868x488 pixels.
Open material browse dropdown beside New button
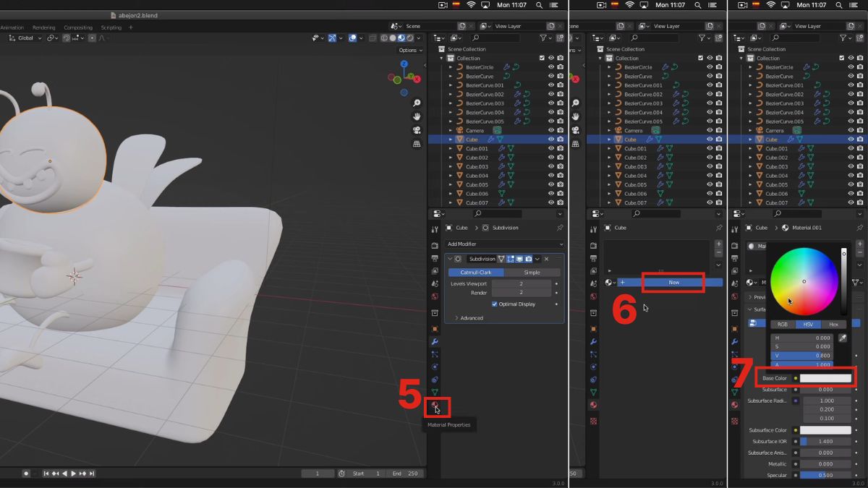[610, 282]
